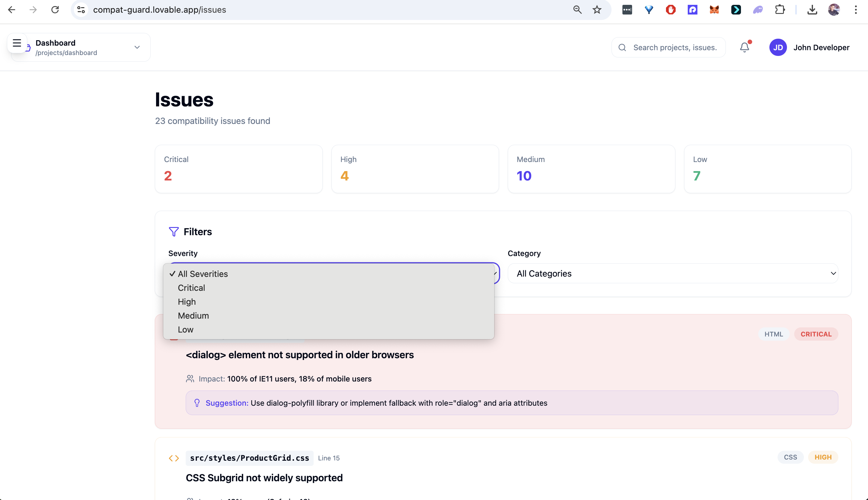Open the hamburger sidebar menu

click(x=17, y=43)
